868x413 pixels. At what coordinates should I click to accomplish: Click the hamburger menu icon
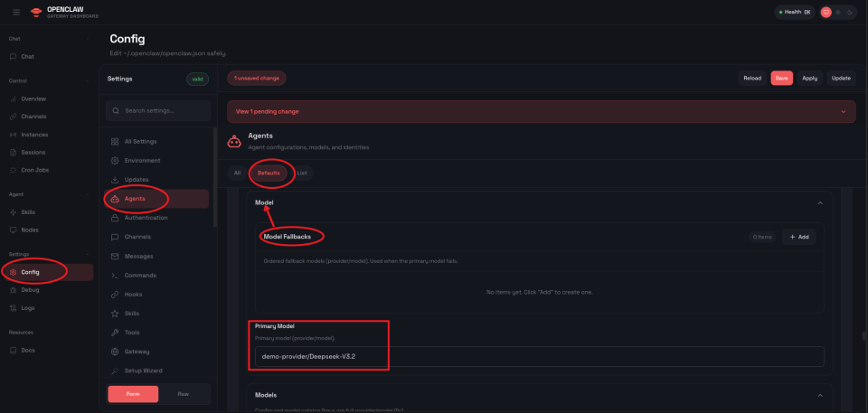pos(15,12)
